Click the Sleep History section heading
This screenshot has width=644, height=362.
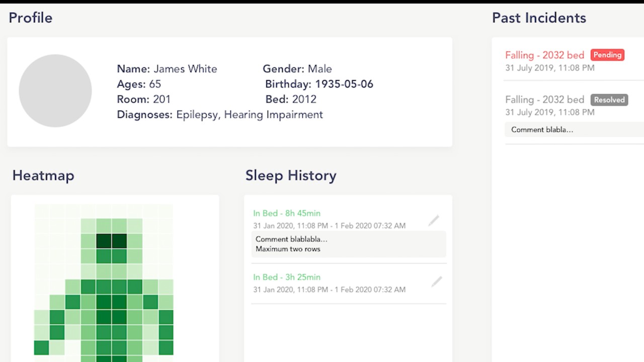[x=291, y=175]
